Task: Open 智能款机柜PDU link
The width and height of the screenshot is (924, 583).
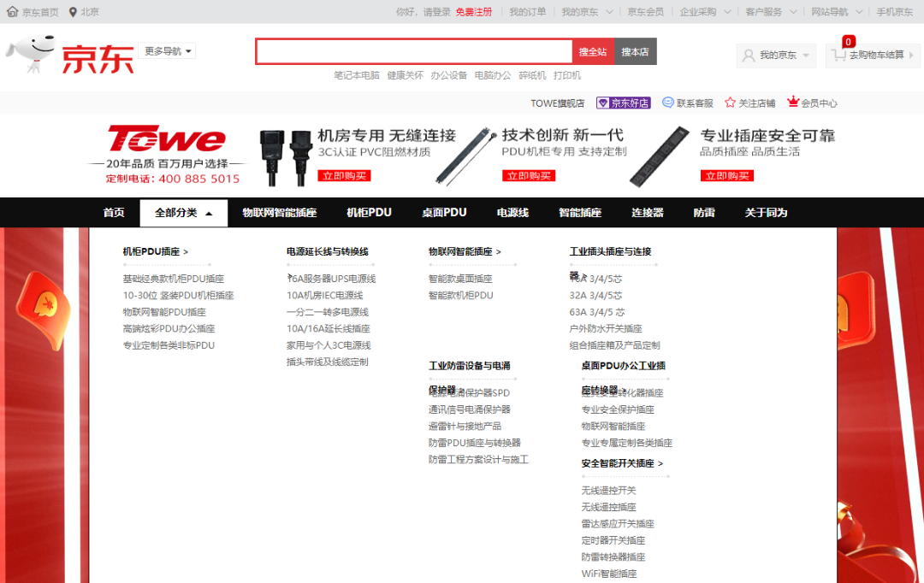Action: (x=461, y=296)
